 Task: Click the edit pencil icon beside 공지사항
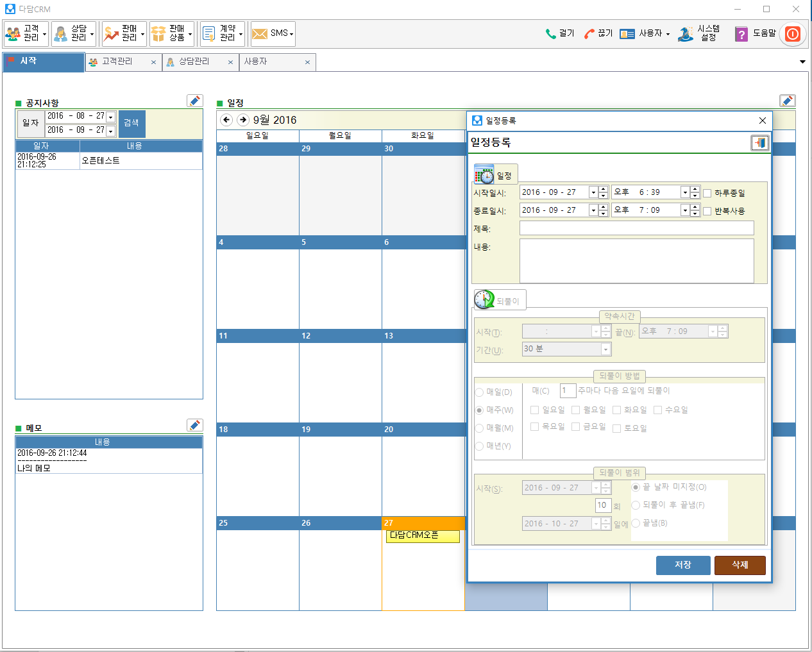pos(194,101)
